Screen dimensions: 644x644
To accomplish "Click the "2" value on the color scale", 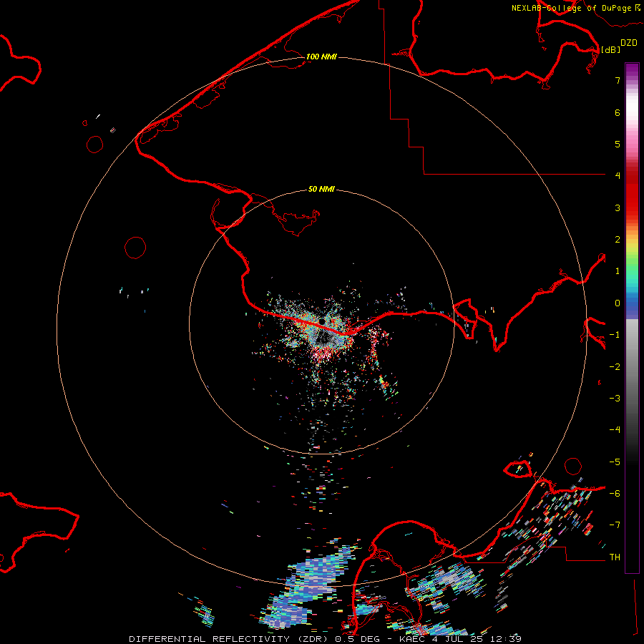I will tap(618, 240).
